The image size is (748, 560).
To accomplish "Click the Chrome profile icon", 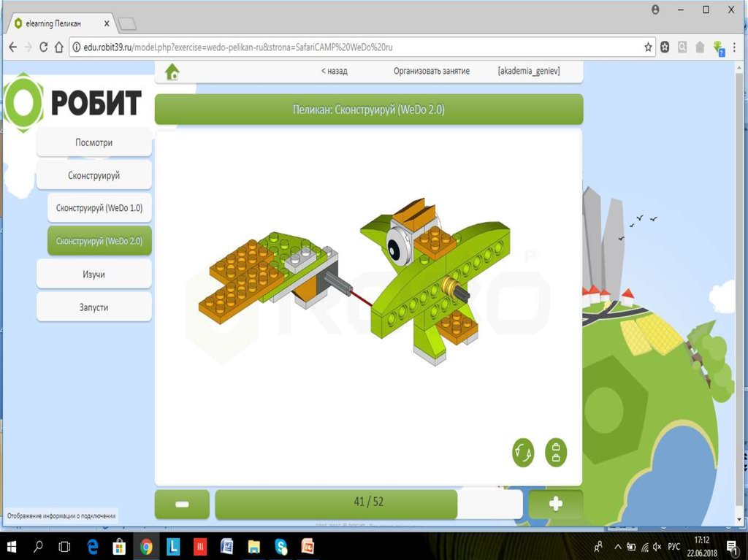I will point(655,9).
